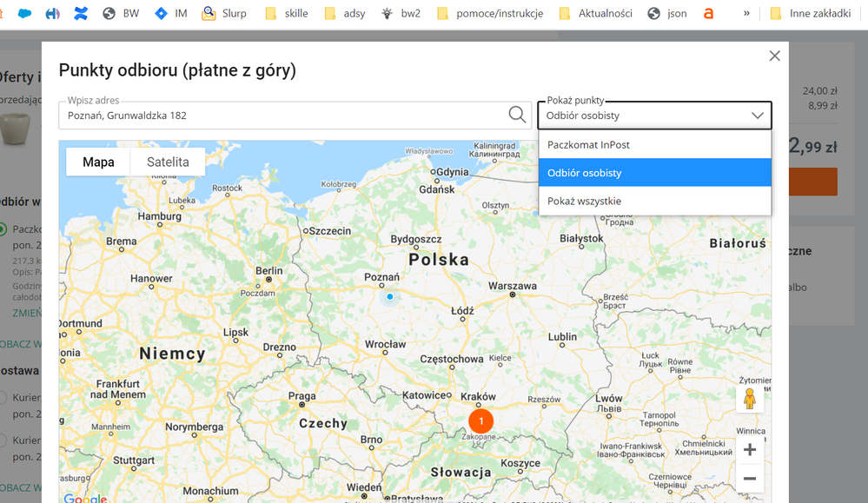Choose Paczkomat InPost option
Image resolution: width=868 pixels, height=503 pixels.
[655, 144]
